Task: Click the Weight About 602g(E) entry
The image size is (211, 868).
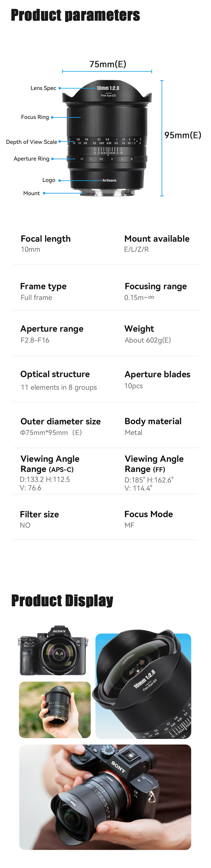Action: tap(148, 334)
